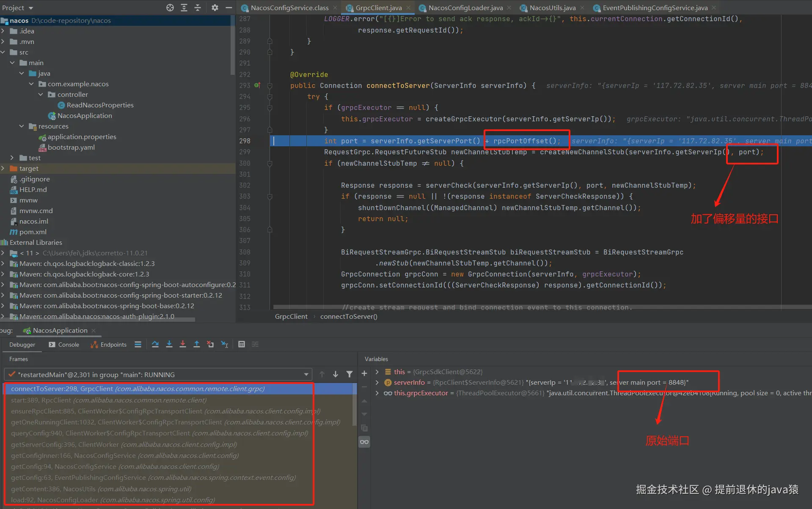Viewport: 812px width, 509px height.
Task: Click the Step Over debugger icon
Action: [155, 345]
